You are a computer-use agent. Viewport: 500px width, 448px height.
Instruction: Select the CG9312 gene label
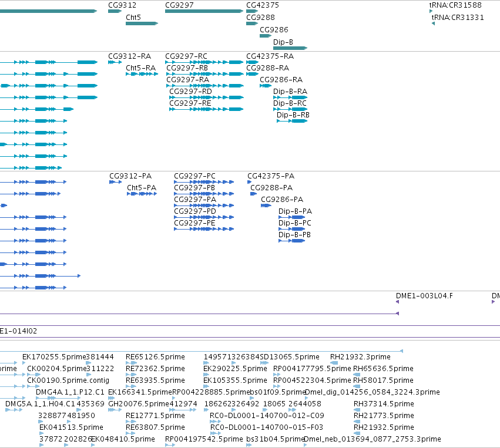[x=122, y=5]
